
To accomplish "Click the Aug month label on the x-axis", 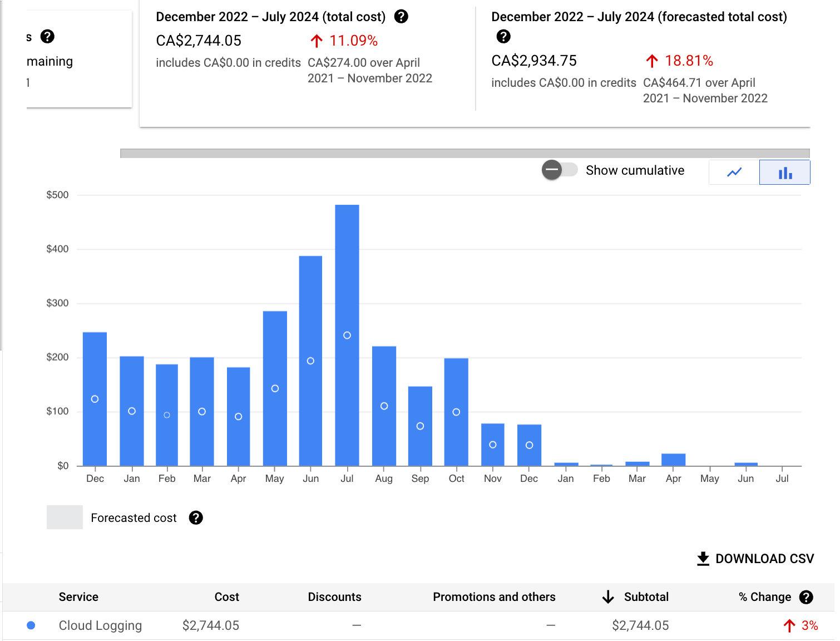I will 384,479.
